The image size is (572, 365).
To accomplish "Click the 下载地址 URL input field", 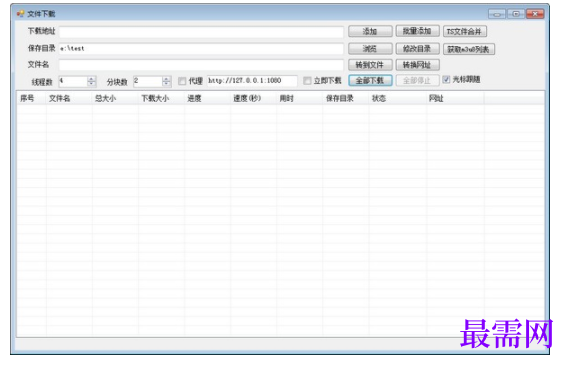I will [201, 32].
